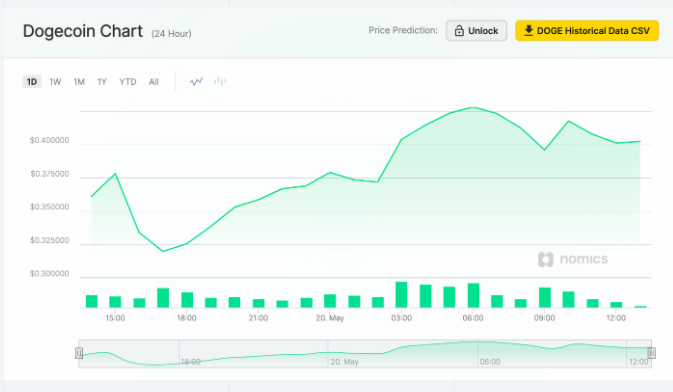Viewport: 673px width, 392px height.
Task: Select the 1D time range tab
Action: pos(32,82)
